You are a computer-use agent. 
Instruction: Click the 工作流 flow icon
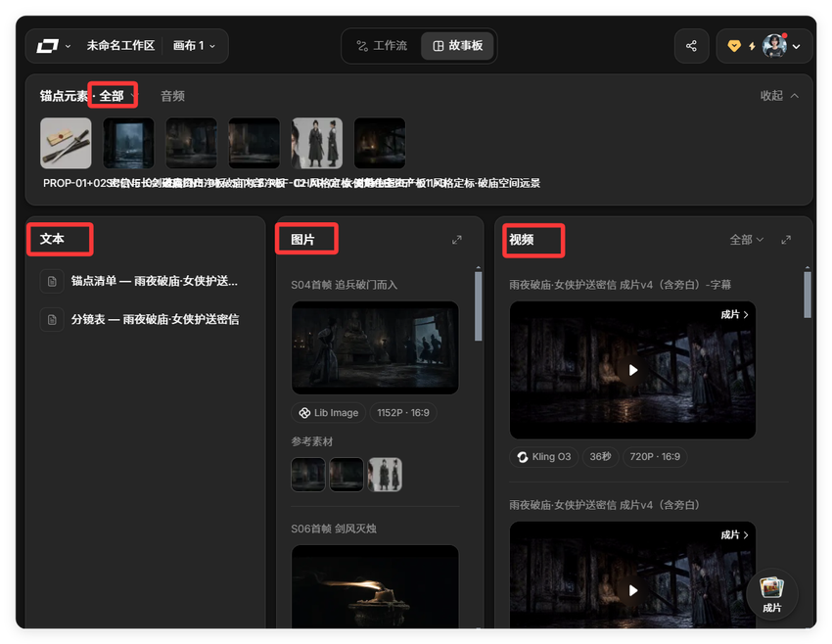click(362, 46)
